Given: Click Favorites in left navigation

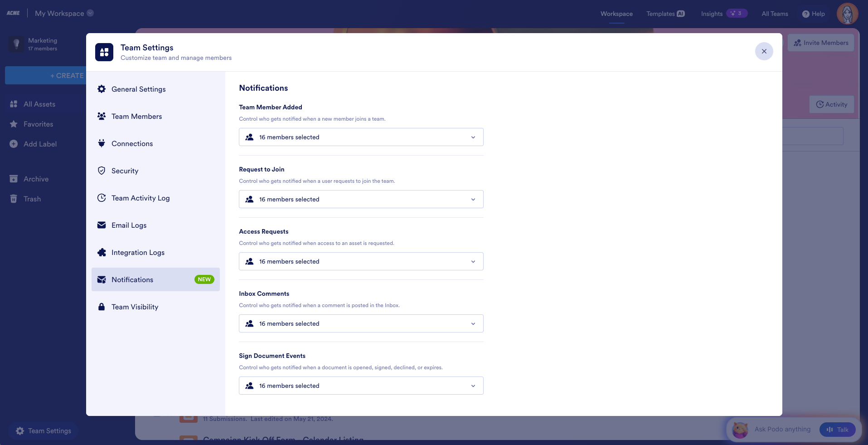Looking at the screenshot, I should (x=38, y=124).
